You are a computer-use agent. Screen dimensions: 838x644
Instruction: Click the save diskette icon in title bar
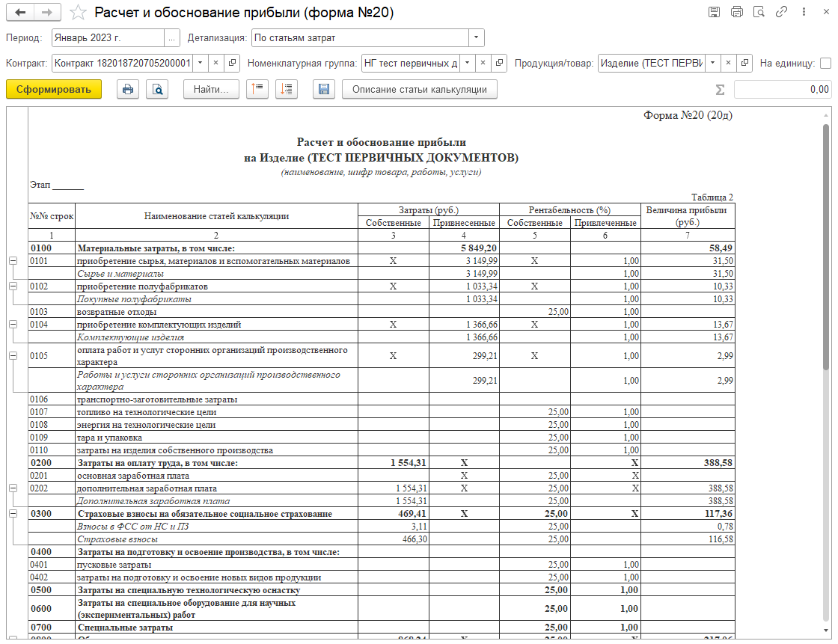click(714, 12)
